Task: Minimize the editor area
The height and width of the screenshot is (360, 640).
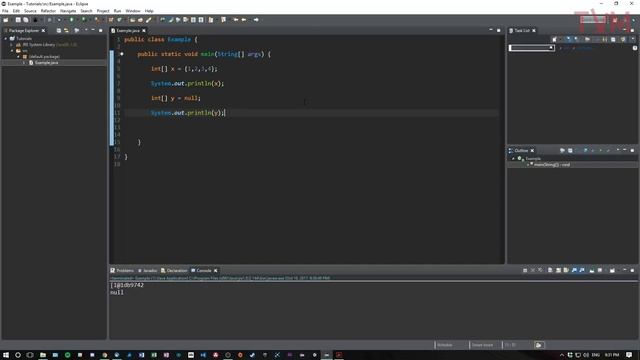Action: (x=491, y=30)
